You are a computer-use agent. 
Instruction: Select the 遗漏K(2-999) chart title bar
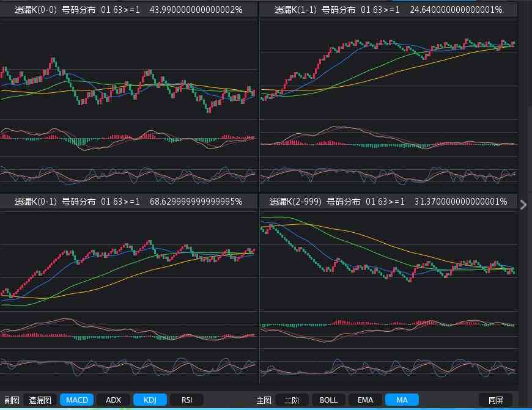[388, 202]
